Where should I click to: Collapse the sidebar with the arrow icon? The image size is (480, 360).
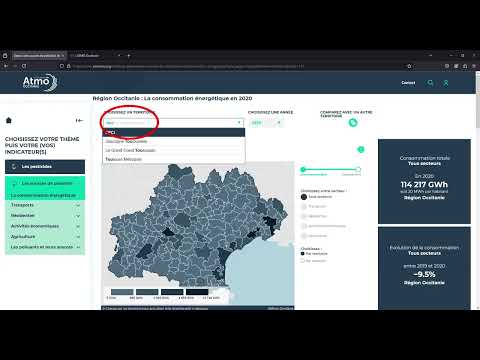(x=79, y=120)
